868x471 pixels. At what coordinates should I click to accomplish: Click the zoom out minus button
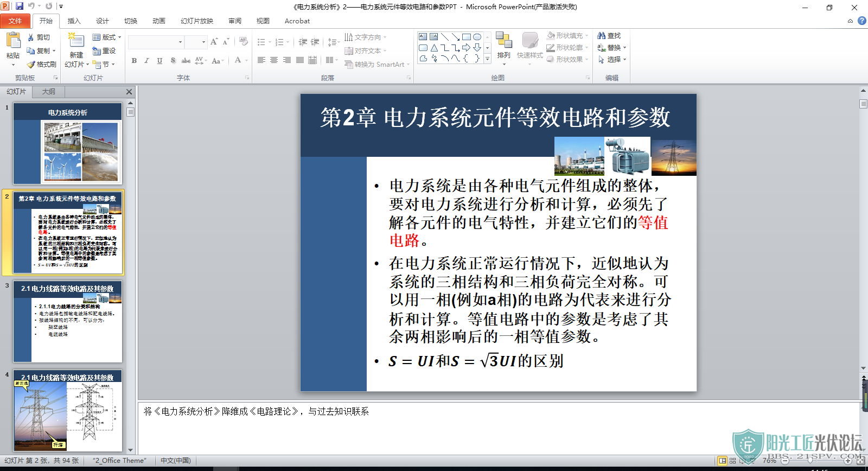click(x=785, y=461)
